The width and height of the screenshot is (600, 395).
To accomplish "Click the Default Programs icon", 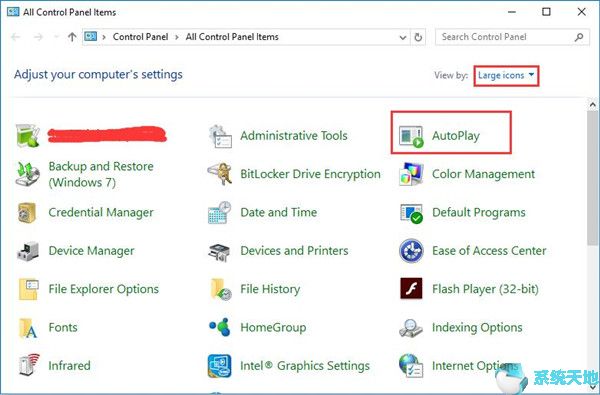I will [411, 213].
